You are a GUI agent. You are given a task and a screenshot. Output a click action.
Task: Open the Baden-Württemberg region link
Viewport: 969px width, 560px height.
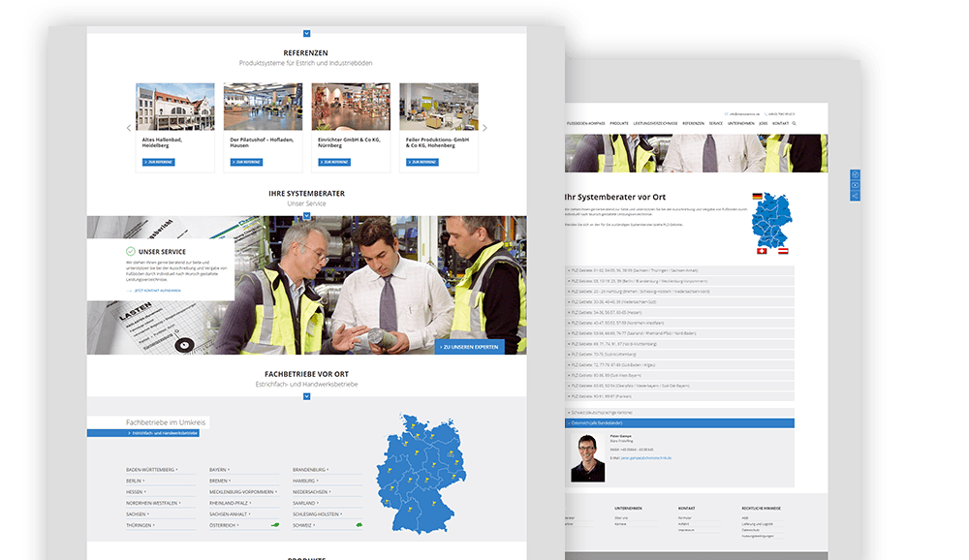(x=151, y=470)
